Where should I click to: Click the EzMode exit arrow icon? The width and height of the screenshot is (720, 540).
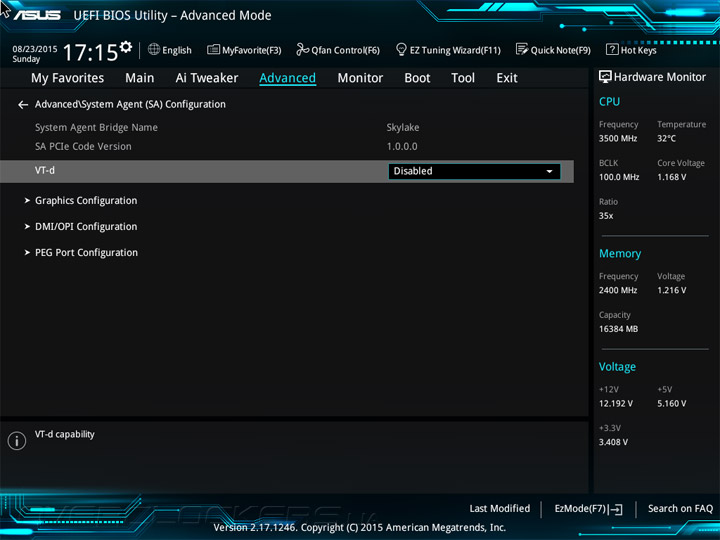click(x=616, y=509)
